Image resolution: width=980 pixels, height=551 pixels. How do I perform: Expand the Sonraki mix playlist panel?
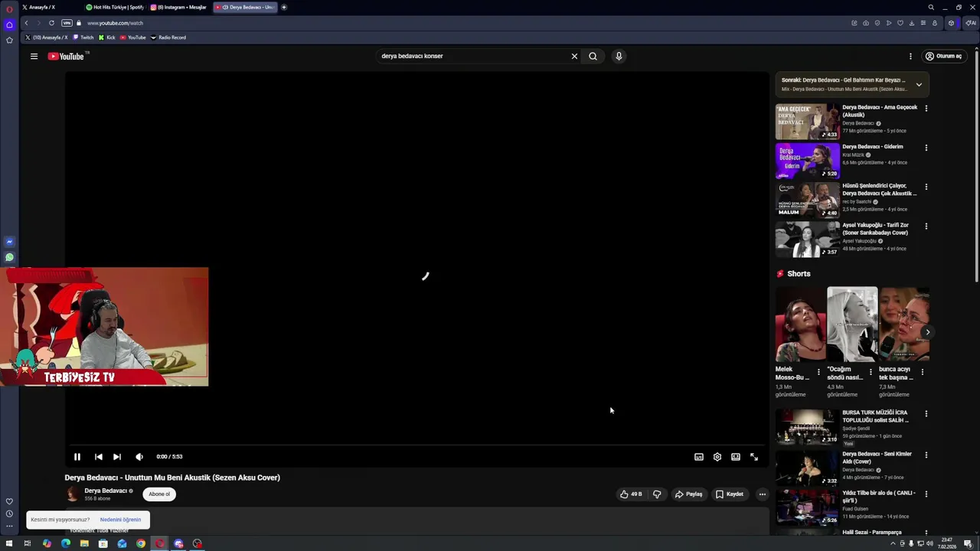click(919, 84)
